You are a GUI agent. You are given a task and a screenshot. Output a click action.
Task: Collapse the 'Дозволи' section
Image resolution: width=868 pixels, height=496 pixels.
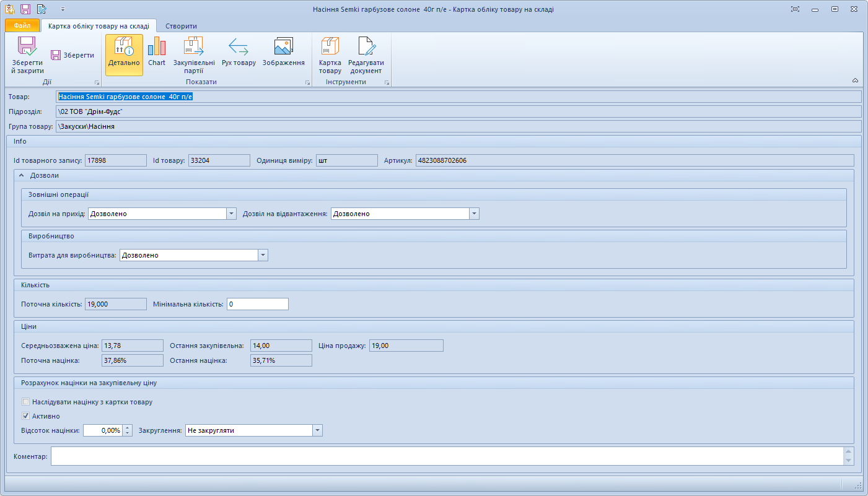click(21, 175)
